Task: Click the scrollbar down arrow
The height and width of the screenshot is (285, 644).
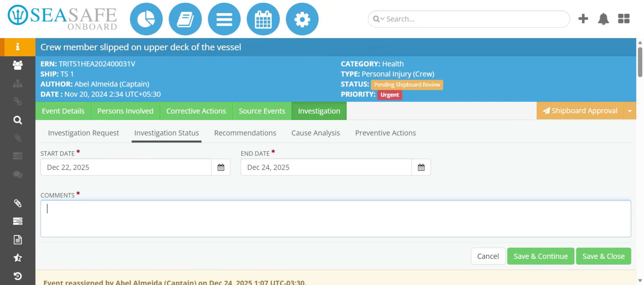Action: (640, 281)
